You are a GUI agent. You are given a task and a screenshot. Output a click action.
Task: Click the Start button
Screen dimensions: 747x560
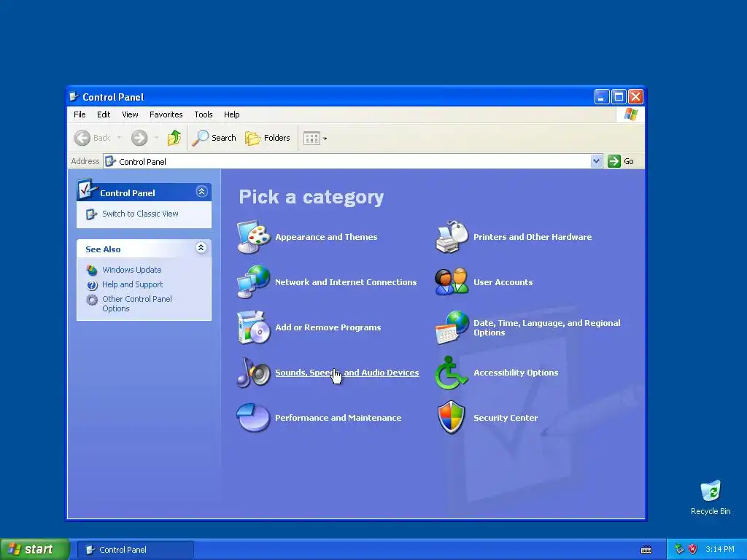tap(34, 550)
